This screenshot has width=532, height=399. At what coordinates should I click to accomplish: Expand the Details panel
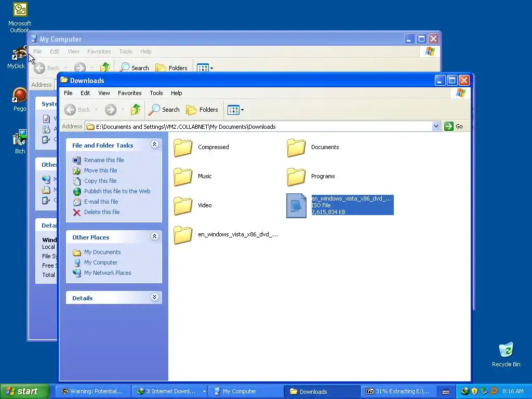(155, 297)
